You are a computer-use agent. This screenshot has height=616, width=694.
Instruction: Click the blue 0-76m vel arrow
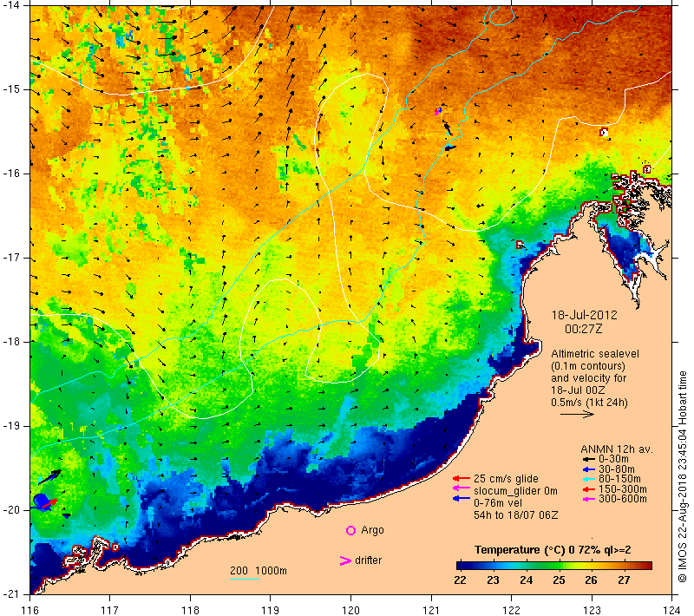pos(462,498)
